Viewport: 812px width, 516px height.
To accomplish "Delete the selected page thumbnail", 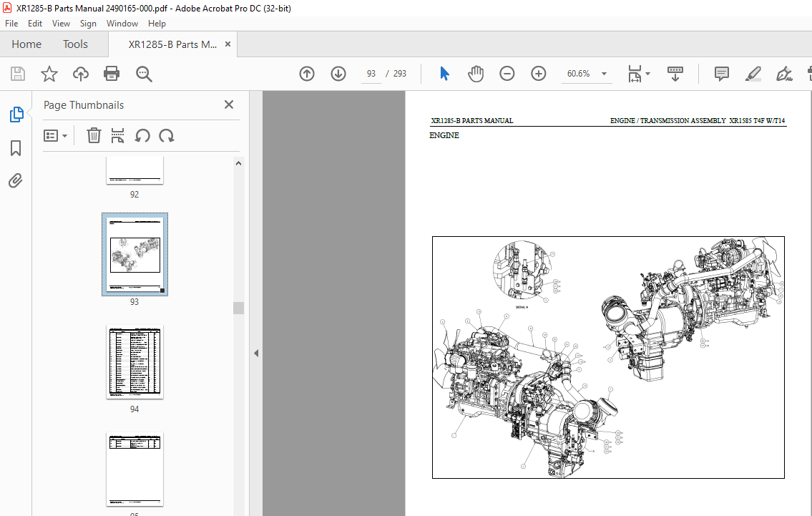I will click(94, 135).
